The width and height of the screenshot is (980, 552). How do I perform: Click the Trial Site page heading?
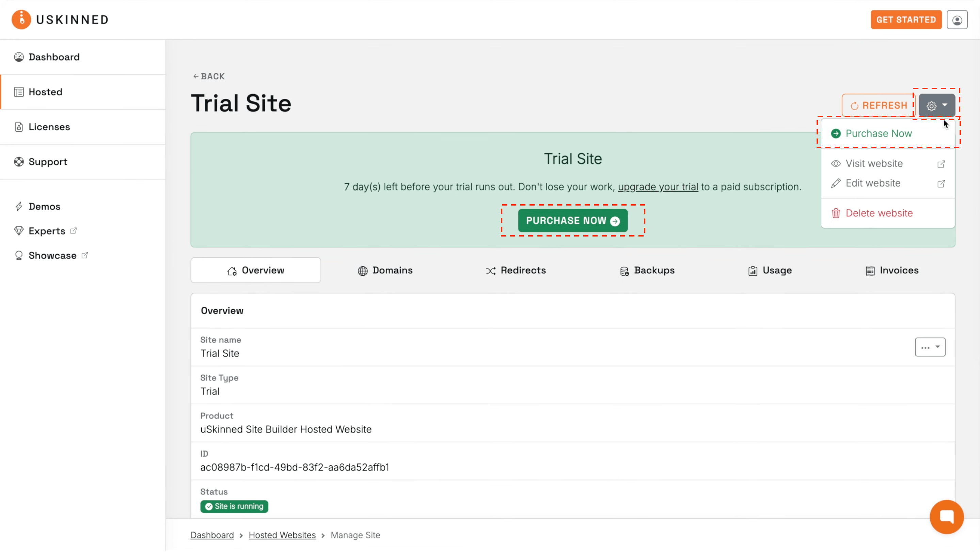241,103
